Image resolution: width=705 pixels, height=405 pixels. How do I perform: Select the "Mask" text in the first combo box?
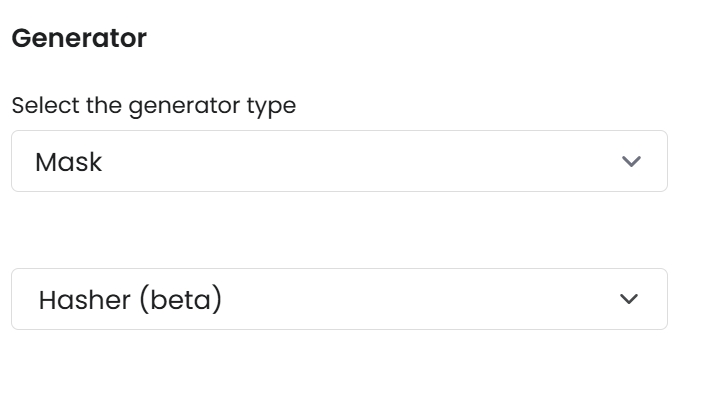click(x=68, y=162)
